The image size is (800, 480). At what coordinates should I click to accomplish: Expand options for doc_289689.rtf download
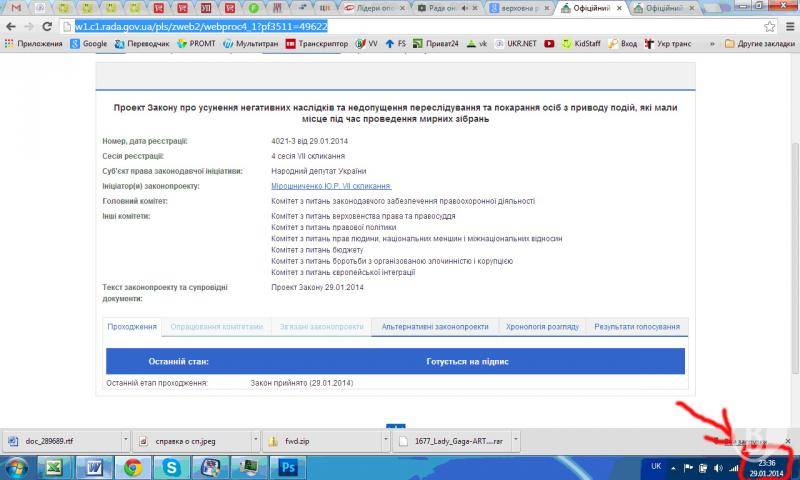(x=125, y=440)
